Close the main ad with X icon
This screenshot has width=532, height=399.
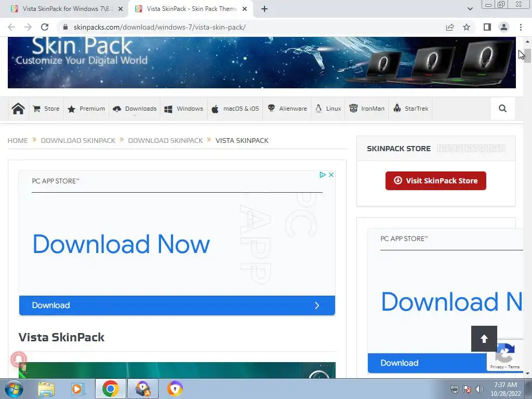pos(331,175)
